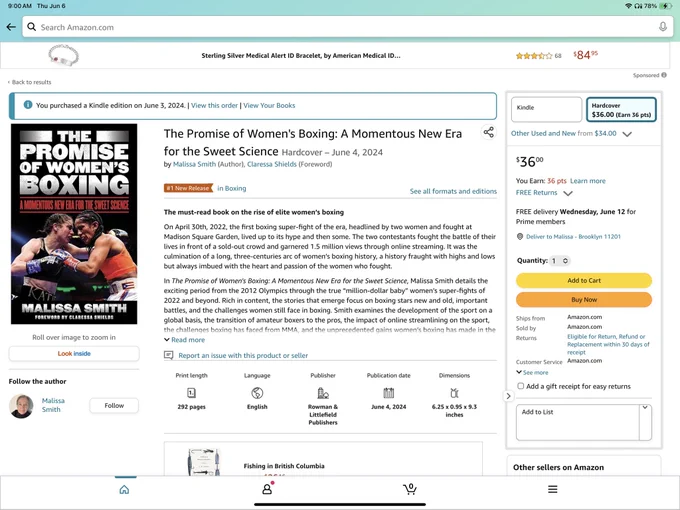Expand See more seller details
Viewport: 680px width, 510px height.
click(x=532, y=373)
